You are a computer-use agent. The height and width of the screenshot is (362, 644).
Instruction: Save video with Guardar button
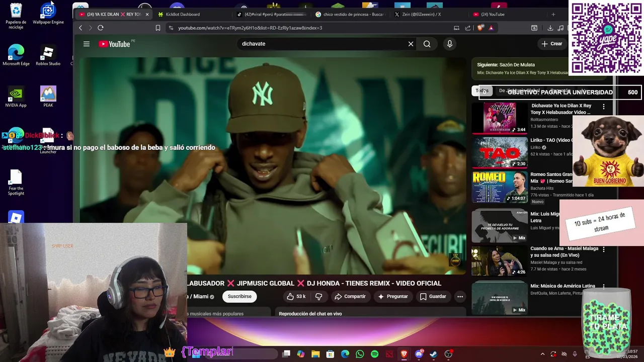coord(433,297)
